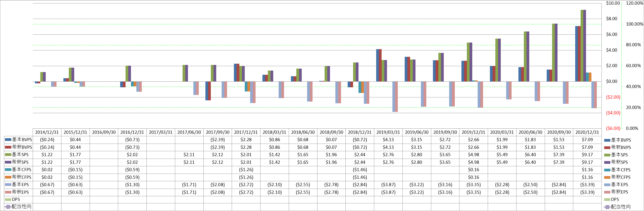Click the 2017/03/31 column header
Screen dimensions: 644x211
tap(161, 132)
